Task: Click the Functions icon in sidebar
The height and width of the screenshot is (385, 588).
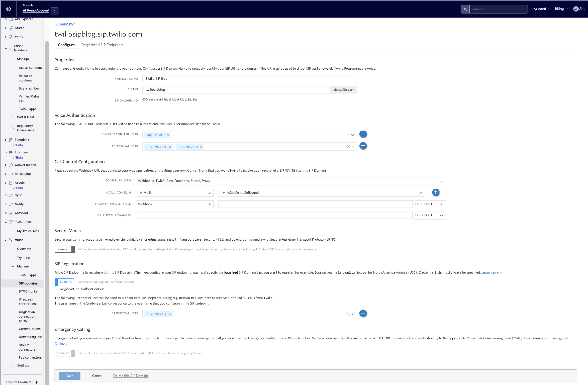Action: pos(11,140)
